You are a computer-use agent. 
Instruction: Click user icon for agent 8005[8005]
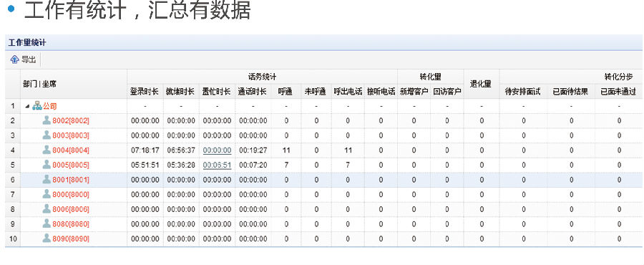(47, 165)
